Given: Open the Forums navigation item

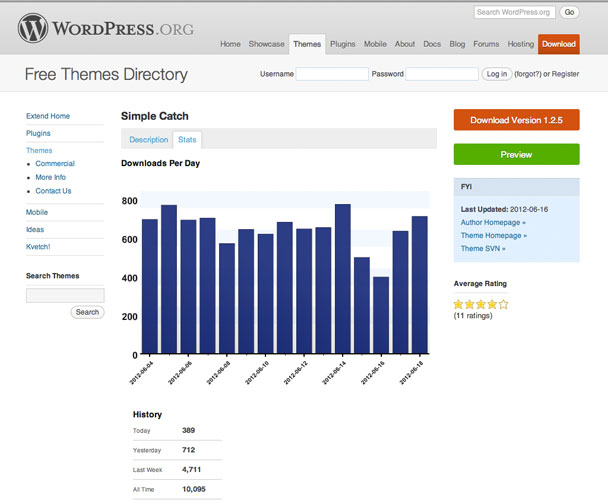Looking at the screenshot, I should click(486, 44).
